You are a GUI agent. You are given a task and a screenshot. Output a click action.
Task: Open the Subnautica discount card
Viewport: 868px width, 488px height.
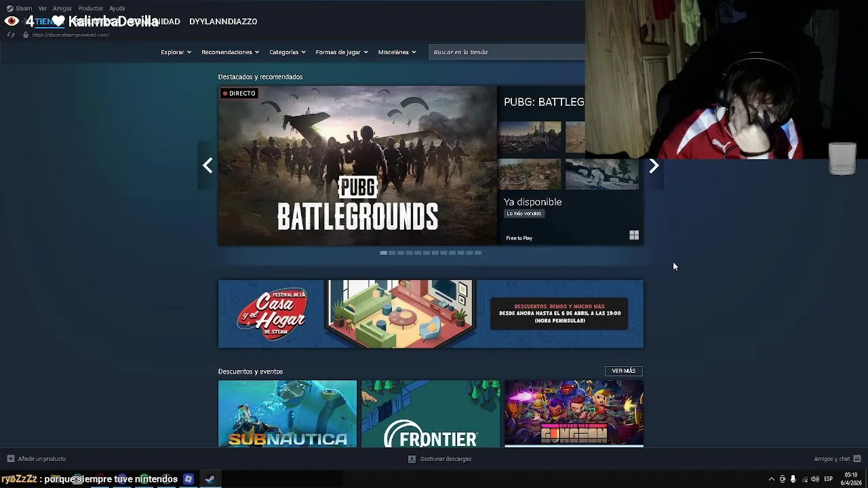pyautogui.click(x=288, y=413)
